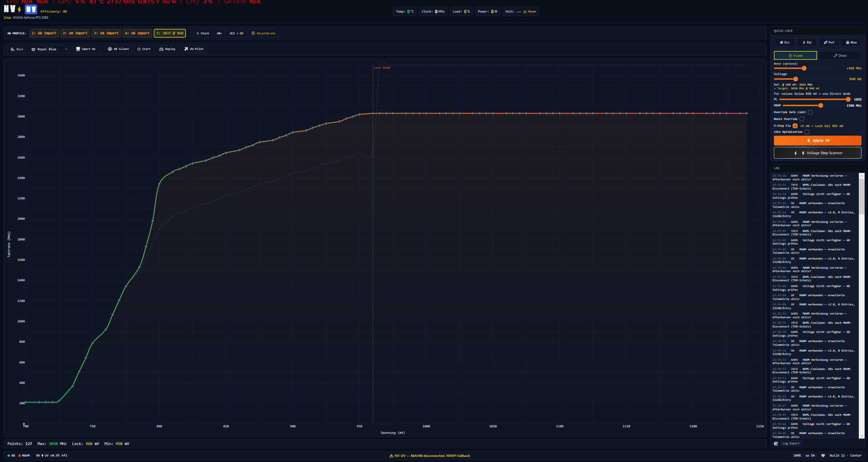Open Replay with gamepad icon

pos(167,49)
